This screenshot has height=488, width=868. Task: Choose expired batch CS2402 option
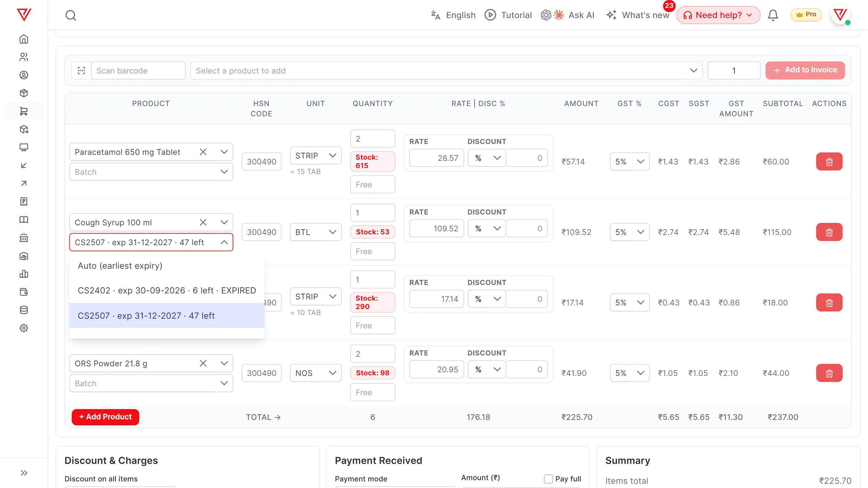pyautogui.click(x=167, y=290)
